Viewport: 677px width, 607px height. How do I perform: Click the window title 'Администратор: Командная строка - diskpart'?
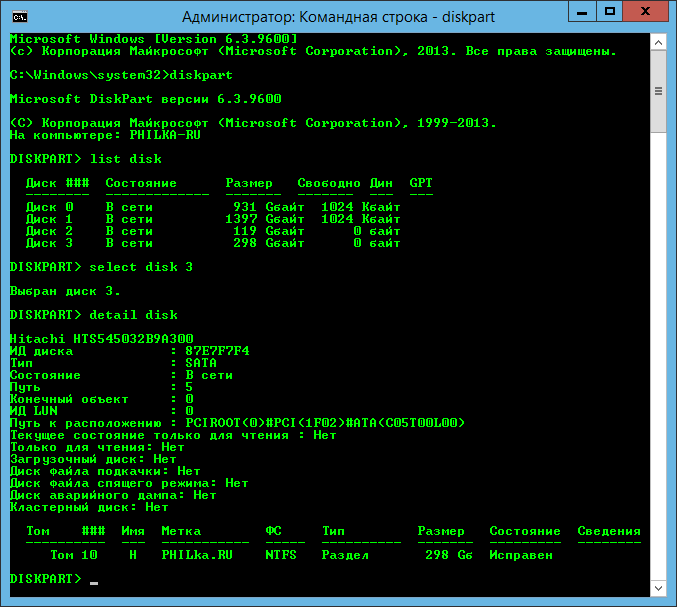[338, 17]
